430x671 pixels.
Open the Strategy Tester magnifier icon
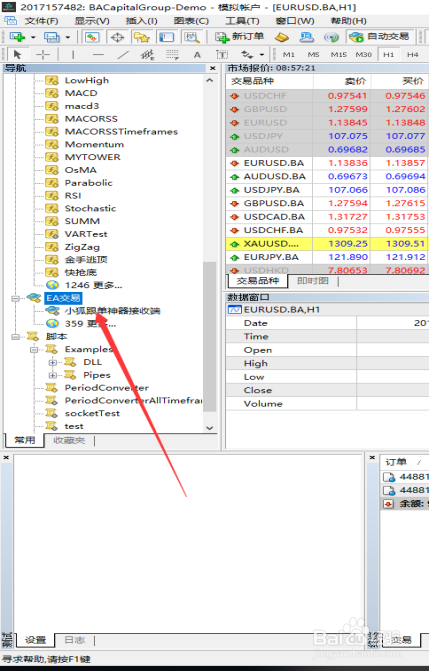coord(191,37)
